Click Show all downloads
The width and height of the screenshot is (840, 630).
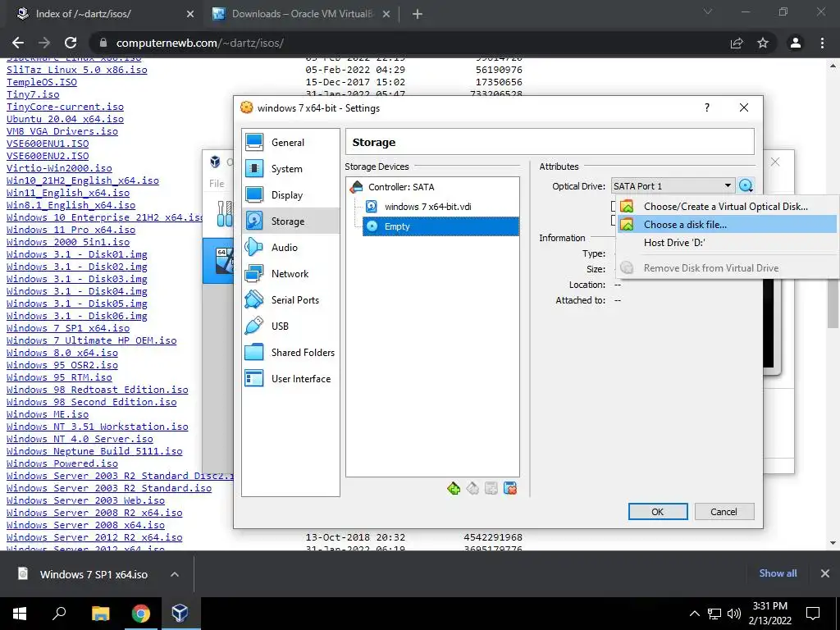pyautogui.click(x=778, y=573)
